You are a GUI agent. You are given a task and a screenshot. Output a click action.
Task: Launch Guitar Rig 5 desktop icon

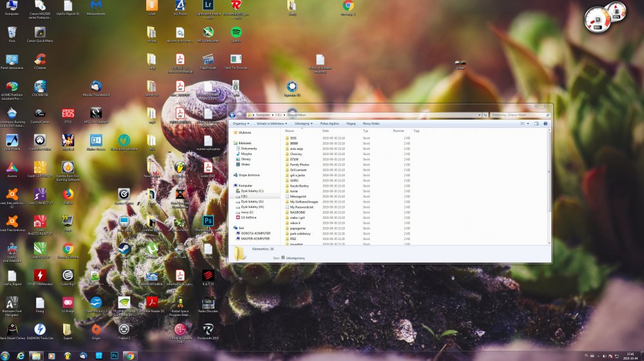click(x=68, y=277)
